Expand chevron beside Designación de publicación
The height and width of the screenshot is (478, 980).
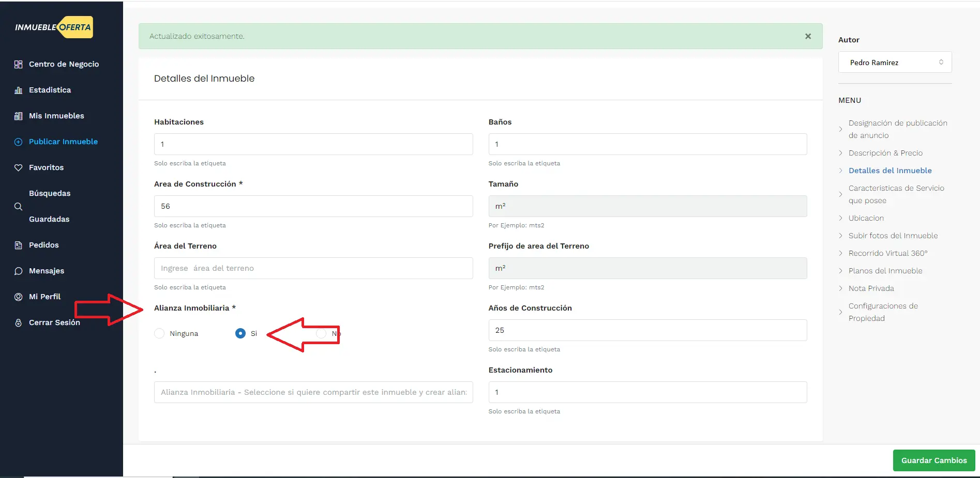(840, 129)
